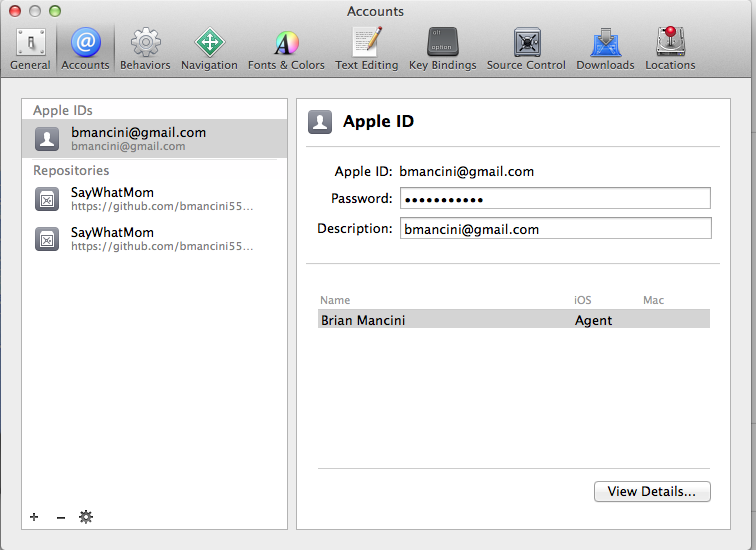Screen dimensions: 756x550
Task: Open Downloads preferences pane
Action: (605, 49)
